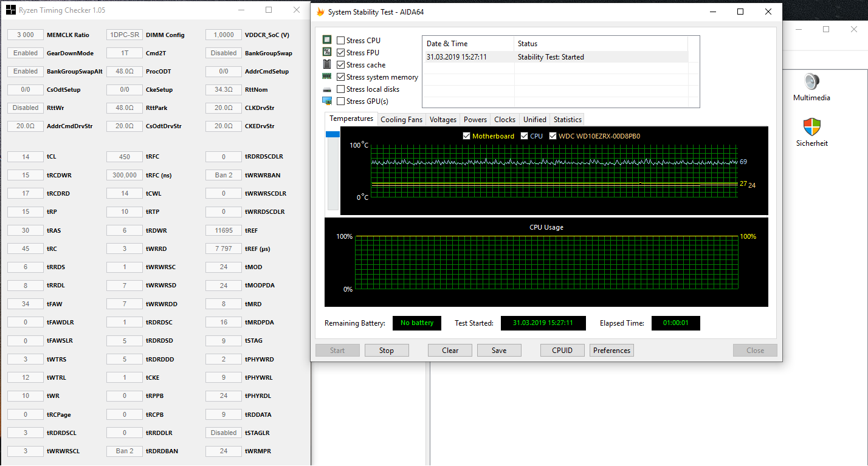Click the tRCDRD value 17

[x=26, y=194]
